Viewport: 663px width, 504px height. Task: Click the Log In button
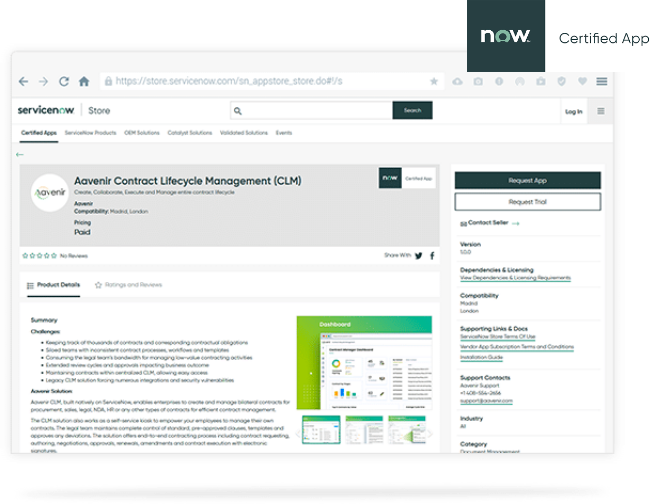(x=574, y=112)
